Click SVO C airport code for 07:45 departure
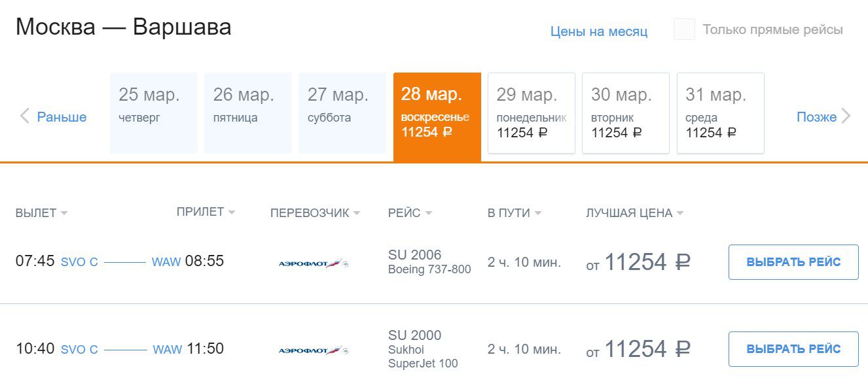Image resolution: width=868 pixels, height=389 pixels. [79, 262]
